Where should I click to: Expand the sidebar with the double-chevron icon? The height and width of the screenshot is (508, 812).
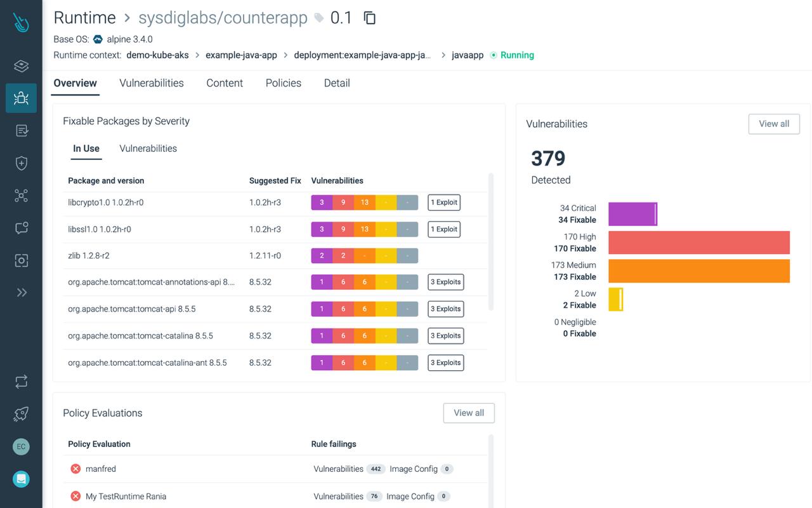pos(21,291)
